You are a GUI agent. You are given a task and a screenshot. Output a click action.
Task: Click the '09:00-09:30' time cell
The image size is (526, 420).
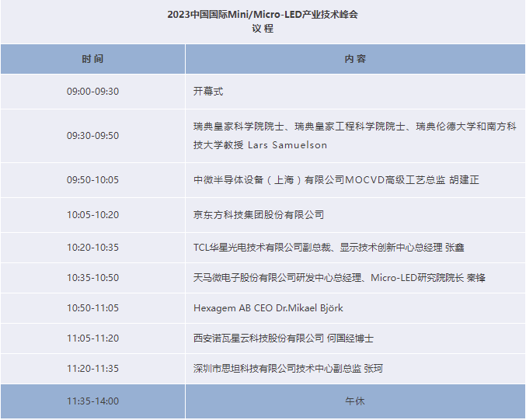(92, 92)
